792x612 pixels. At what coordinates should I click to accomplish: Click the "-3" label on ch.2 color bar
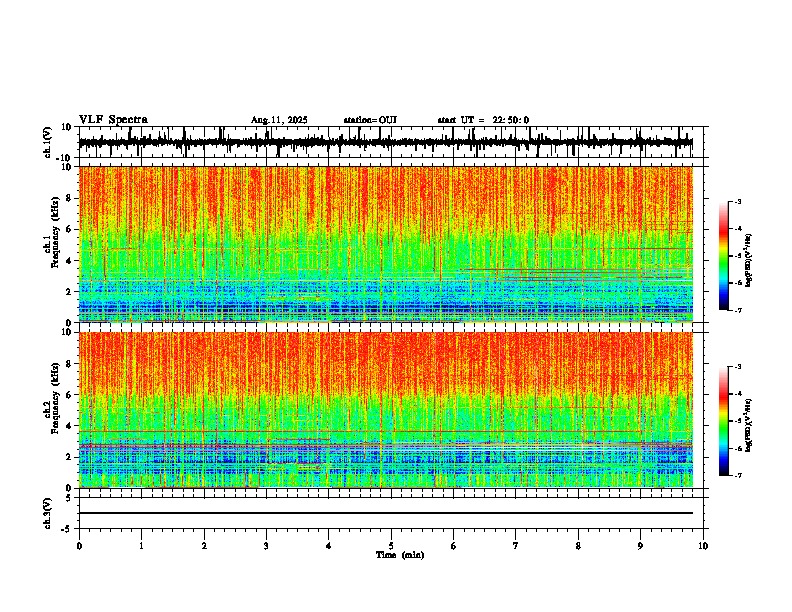[x=737, y=367]
